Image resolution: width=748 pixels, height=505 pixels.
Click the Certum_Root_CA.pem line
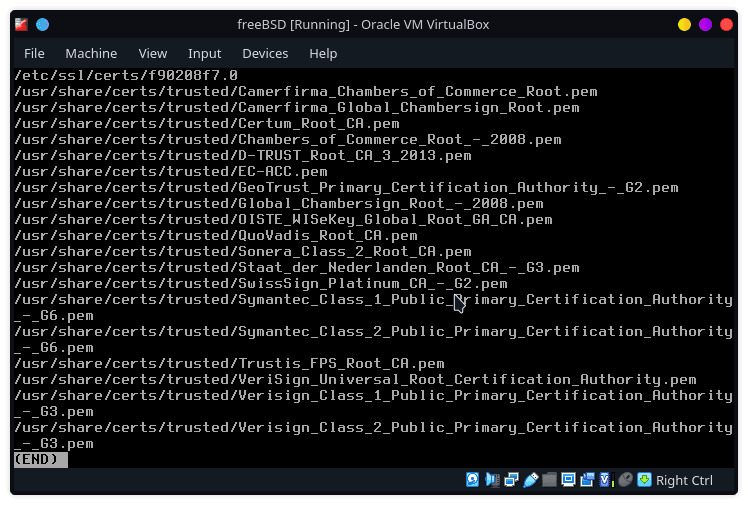[207, 124]
